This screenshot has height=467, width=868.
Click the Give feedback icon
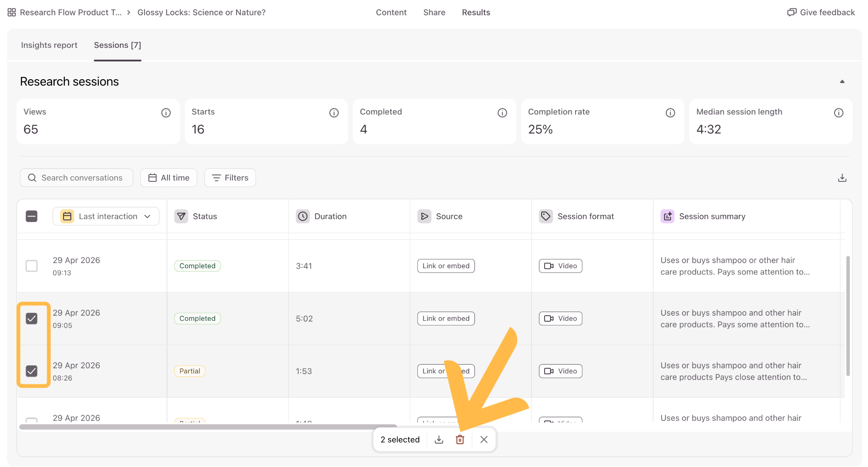pos(792,12)
